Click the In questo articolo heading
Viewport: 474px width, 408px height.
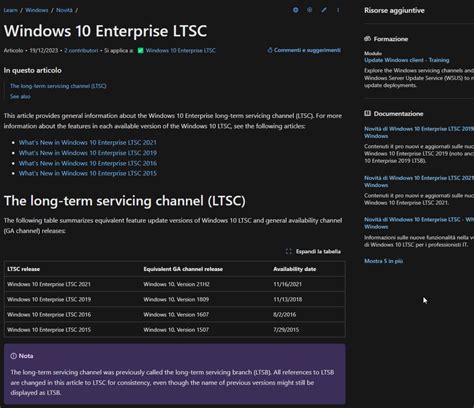33,70
